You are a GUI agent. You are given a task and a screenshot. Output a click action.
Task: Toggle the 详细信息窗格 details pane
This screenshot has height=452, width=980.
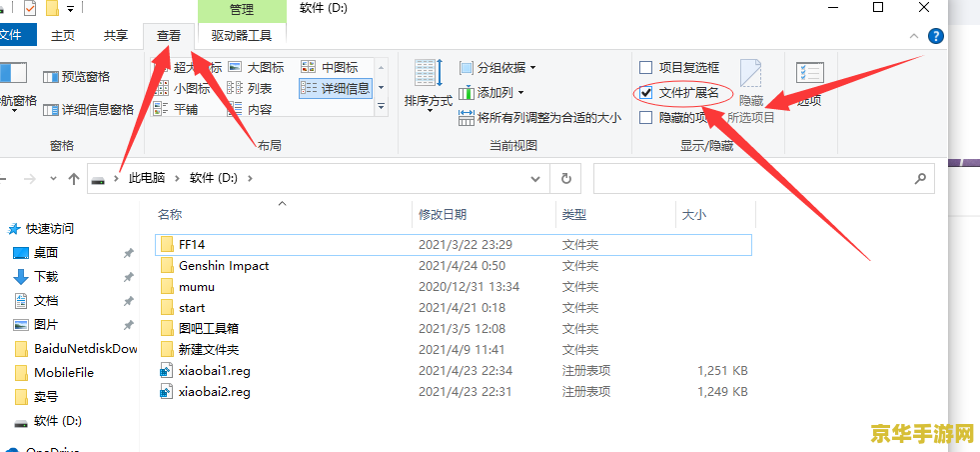(88, 110)
